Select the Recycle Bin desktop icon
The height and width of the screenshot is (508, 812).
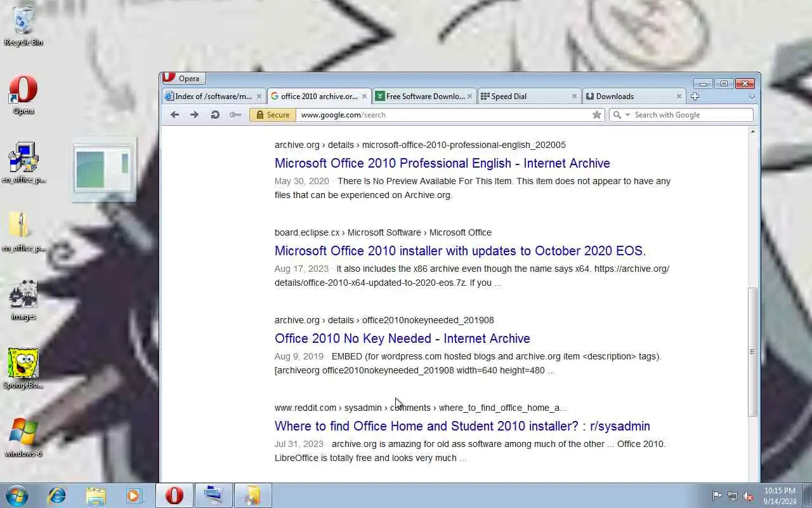click(x=23, y=26)
